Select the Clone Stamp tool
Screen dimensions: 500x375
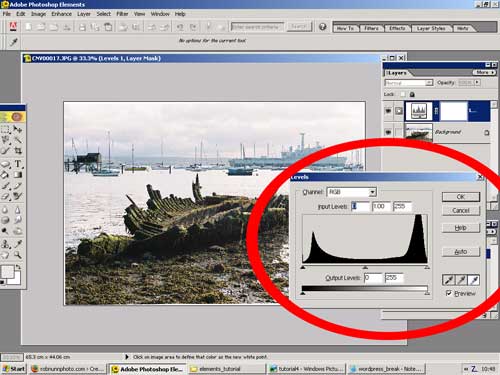5,244
